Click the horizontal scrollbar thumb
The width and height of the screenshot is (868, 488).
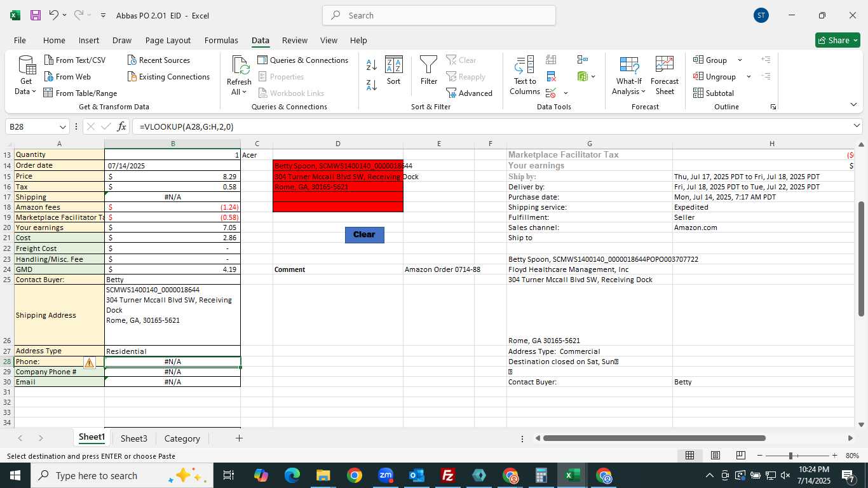(654, 438)
